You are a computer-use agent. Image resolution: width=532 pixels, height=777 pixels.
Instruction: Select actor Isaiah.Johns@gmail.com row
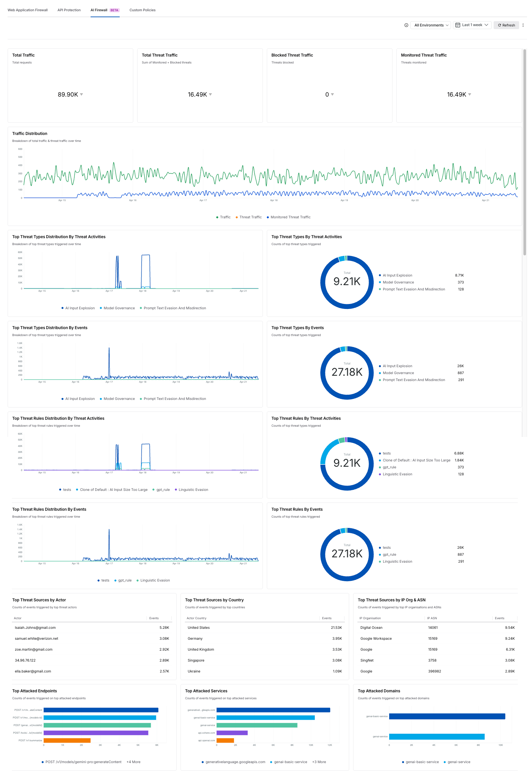[x=92, y=628]
